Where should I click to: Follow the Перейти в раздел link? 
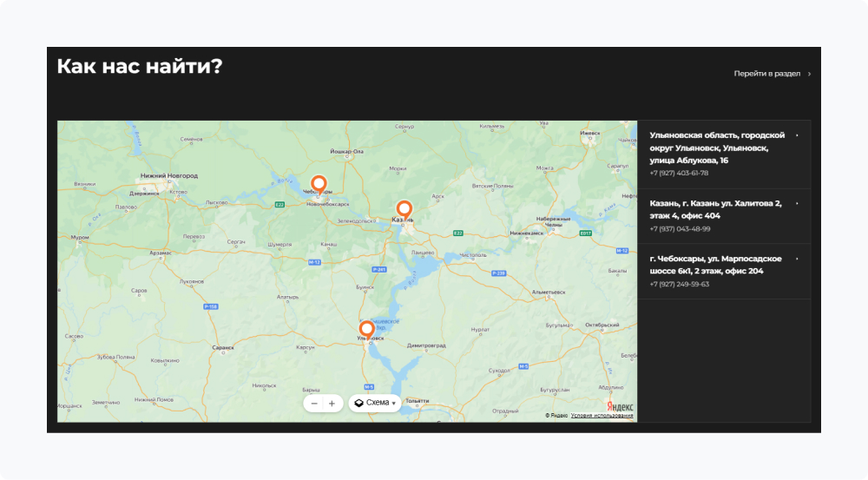tap(766, 74)
